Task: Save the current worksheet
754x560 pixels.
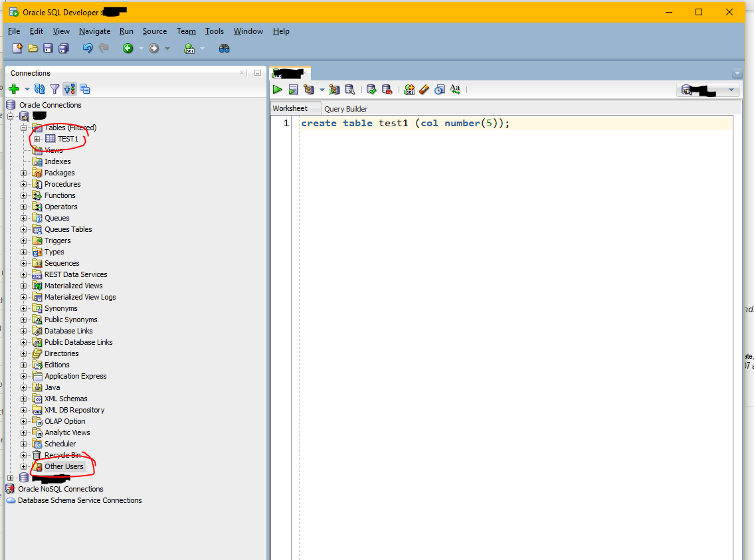Action: [48, 48]
